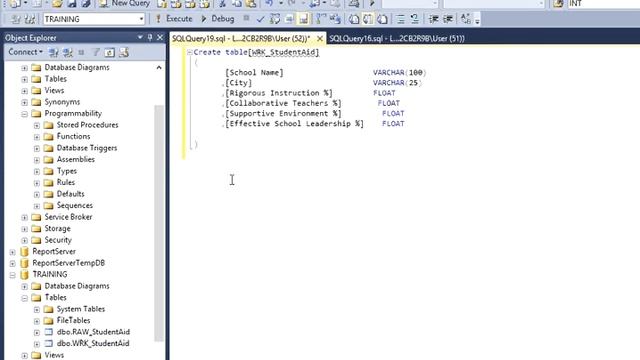640x360 pixels.
Task: Expand the Functions folder
Action: tap(37, 137)
